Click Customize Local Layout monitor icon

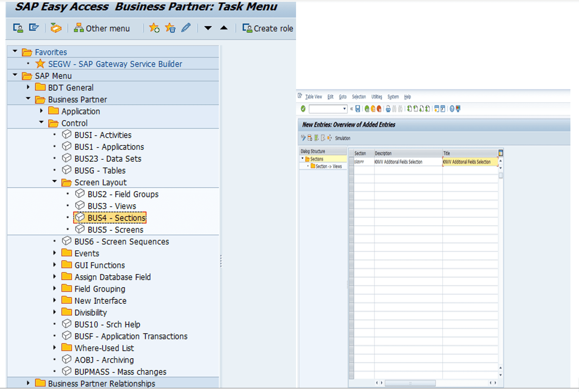pos(458,109)
